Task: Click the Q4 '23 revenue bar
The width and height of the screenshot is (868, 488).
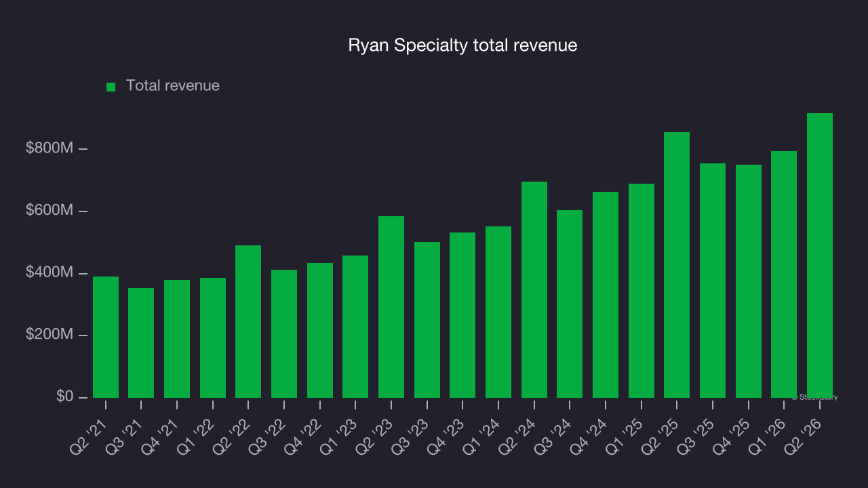Action: [x=462, y=315]
